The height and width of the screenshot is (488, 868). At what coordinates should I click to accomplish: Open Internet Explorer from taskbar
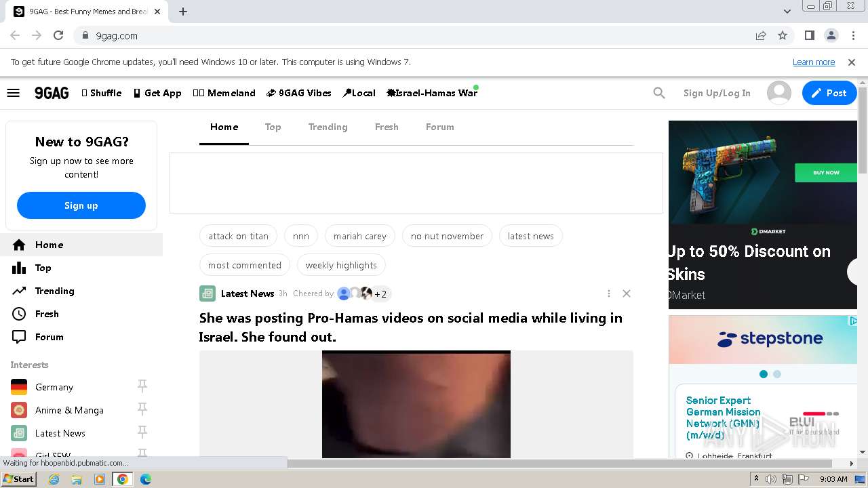click(x=54, y=479)
